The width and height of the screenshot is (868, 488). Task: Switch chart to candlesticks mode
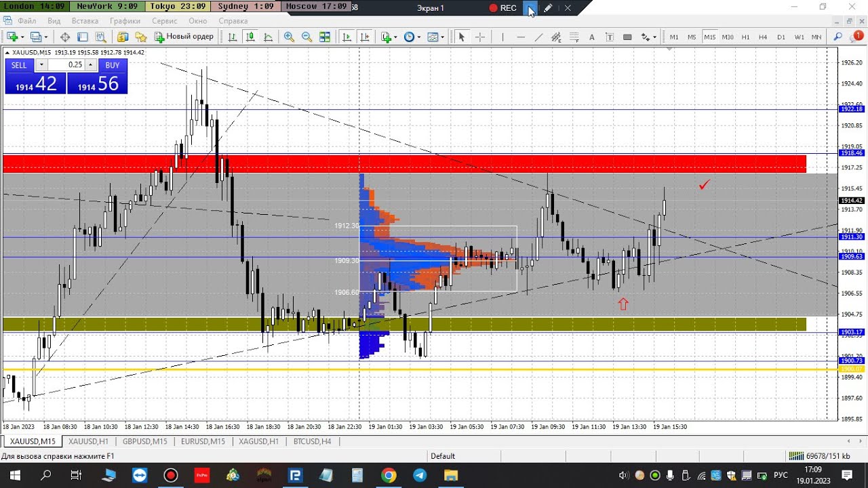click(x=250, y=37)
